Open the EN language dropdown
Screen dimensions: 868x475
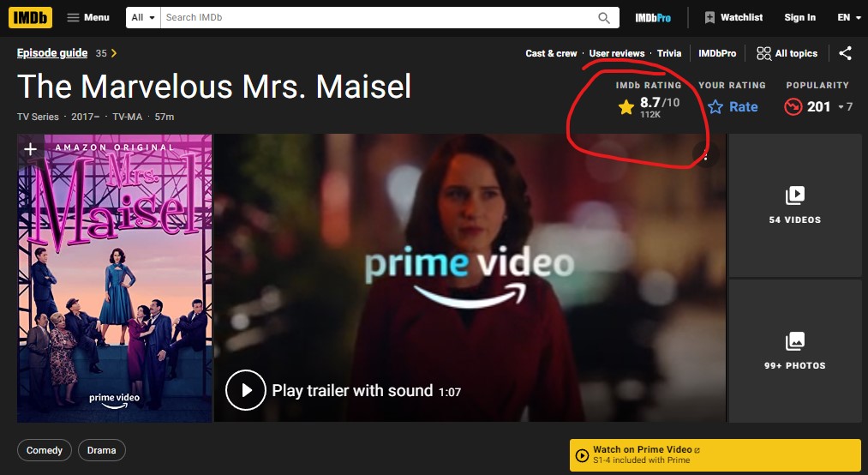pyautogui.click(x=849, y=17)
